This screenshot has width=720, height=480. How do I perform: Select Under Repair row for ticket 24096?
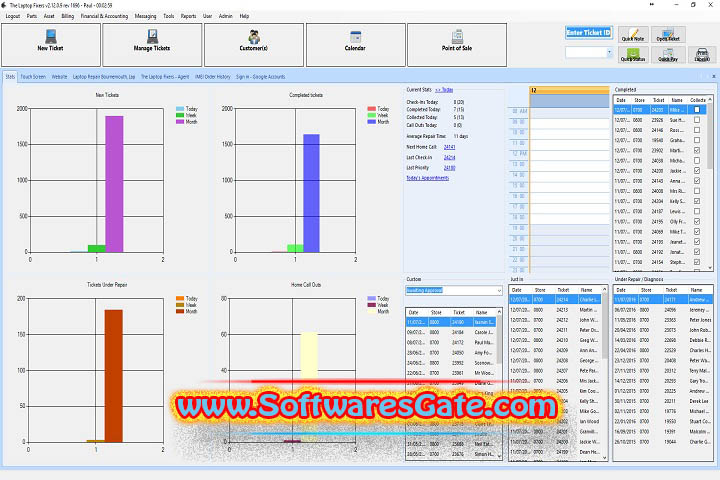point(663,310)
